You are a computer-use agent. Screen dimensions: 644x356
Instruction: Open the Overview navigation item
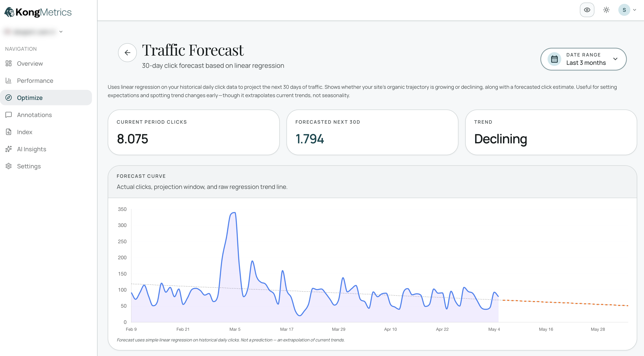pyautogui.click(x=46, y=64)
